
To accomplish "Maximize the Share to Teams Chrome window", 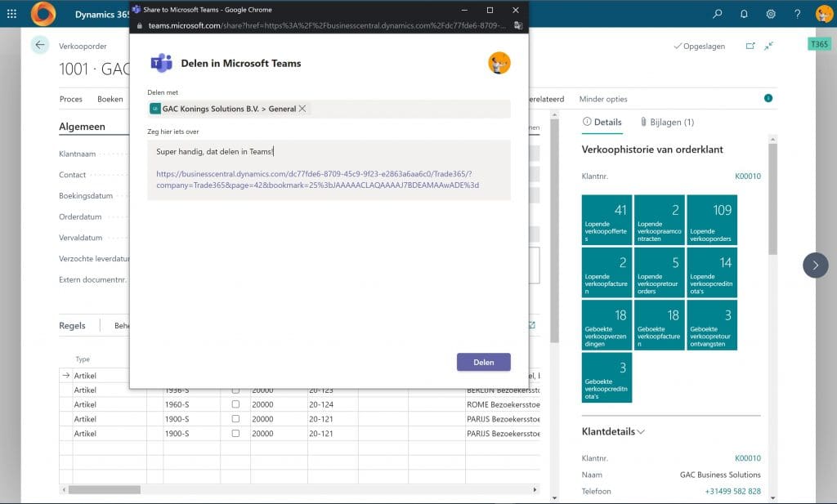I will click(490, 10).
